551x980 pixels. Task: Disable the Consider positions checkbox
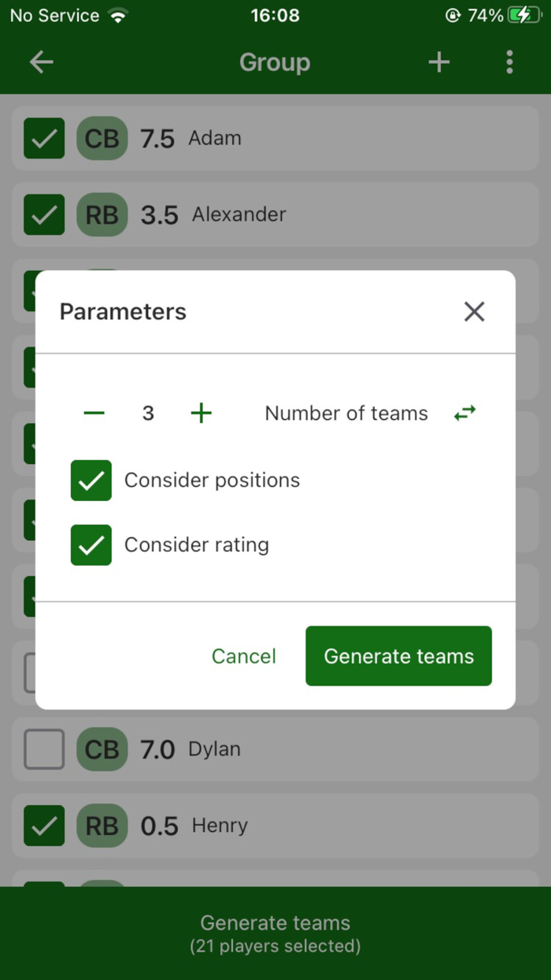[91, 481]
